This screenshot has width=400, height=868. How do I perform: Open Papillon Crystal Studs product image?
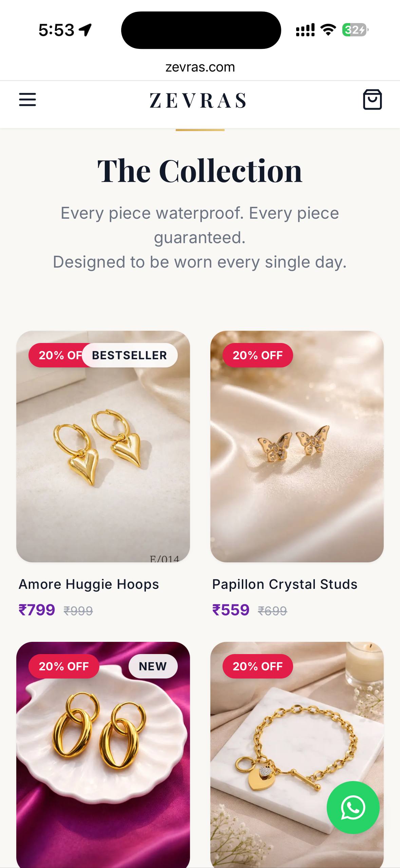pos(297,446)
